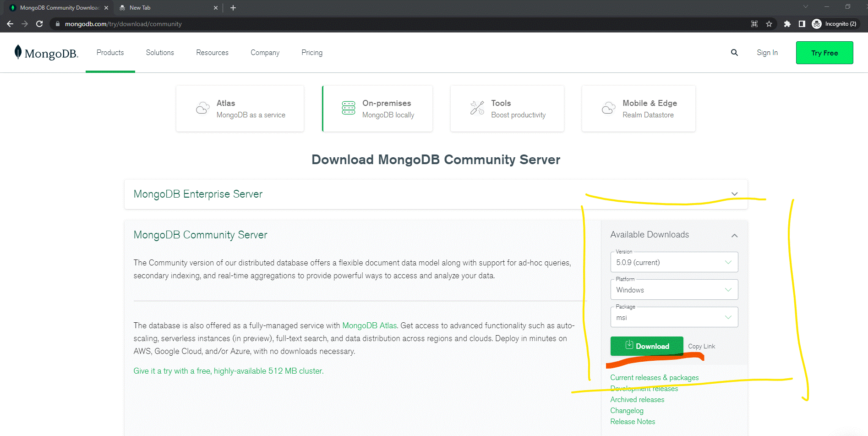Viewport: 868px width, 436px height.
Task: Click the Atlas cloud icon
Action: pos(202,108)
